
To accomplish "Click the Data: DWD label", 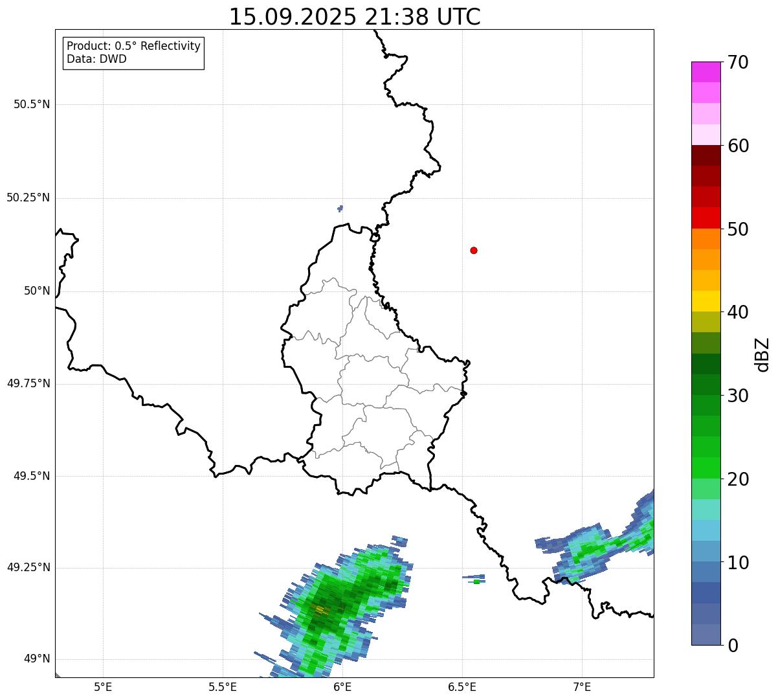I will point(96,59).
